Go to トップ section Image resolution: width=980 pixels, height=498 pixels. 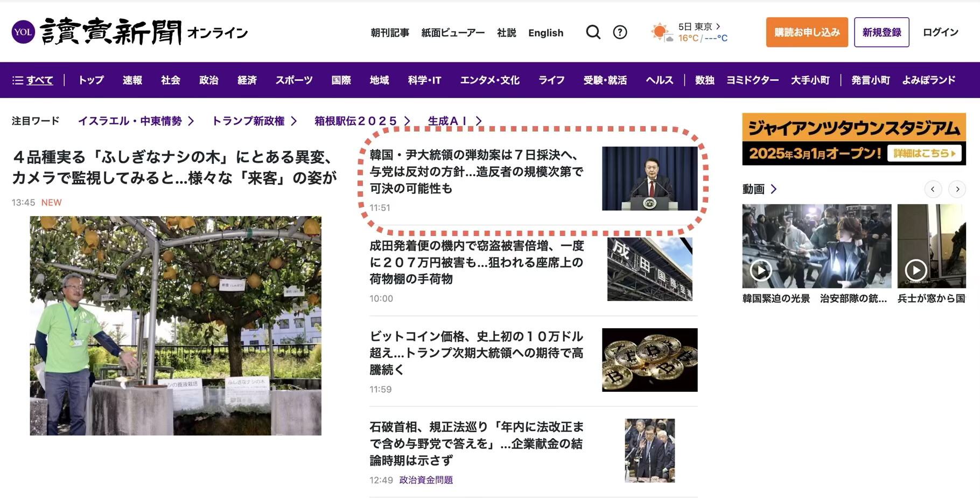pyautogui.click(x=91, y=80)
